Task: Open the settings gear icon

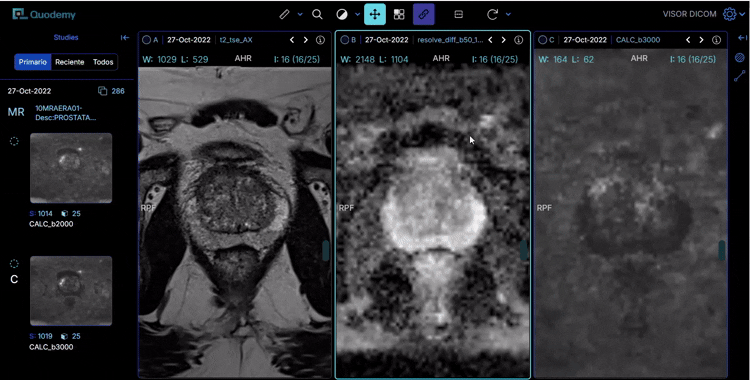Action: pyautogui.click(x=729, y=14)
